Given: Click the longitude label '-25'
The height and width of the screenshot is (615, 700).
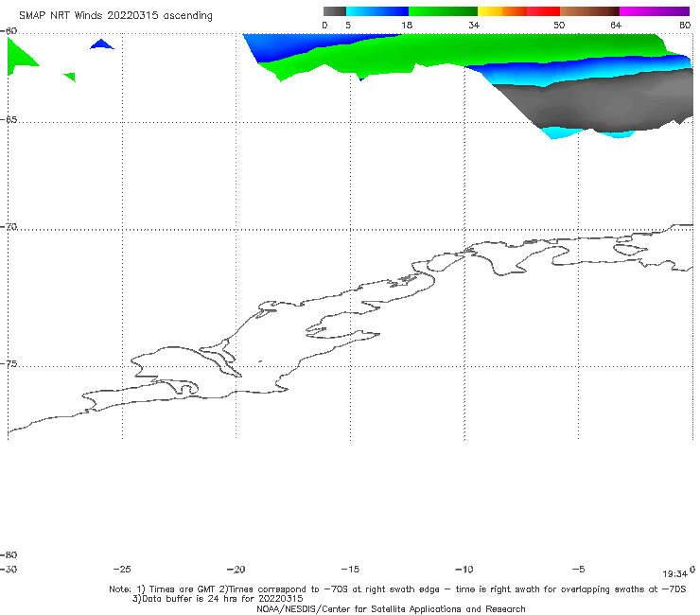Looking at the screenshot, I should [122, 570].
